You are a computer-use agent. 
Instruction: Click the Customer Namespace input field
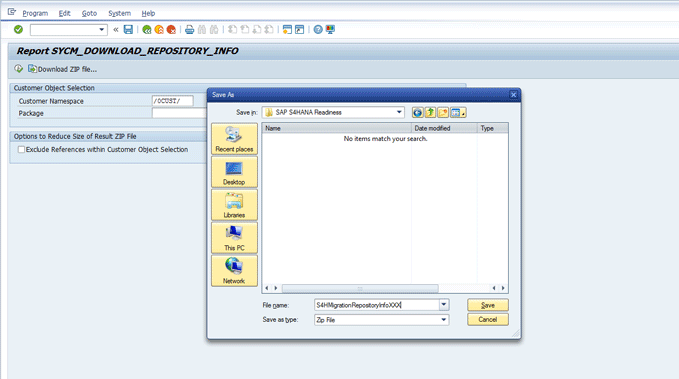[172, 101]
